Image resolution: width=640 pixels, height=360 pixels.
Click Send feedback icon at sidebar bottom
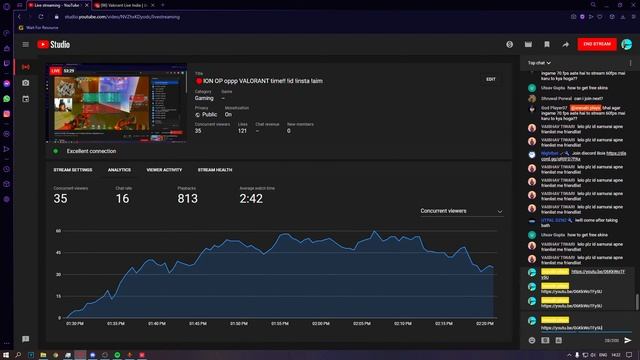26,339
